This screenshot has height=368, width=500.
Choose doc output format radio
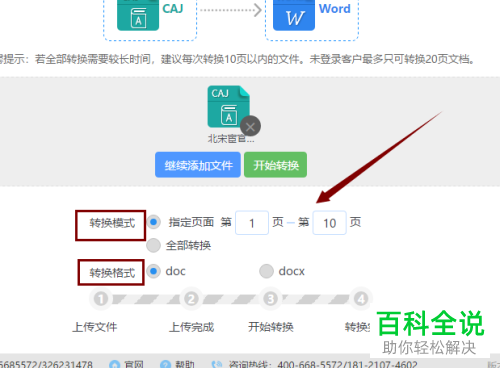(154, 271)
